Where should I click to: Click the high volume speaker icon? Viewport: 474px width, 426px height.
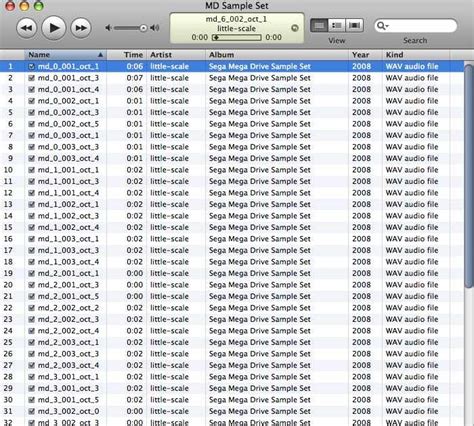tap(155, 28)
